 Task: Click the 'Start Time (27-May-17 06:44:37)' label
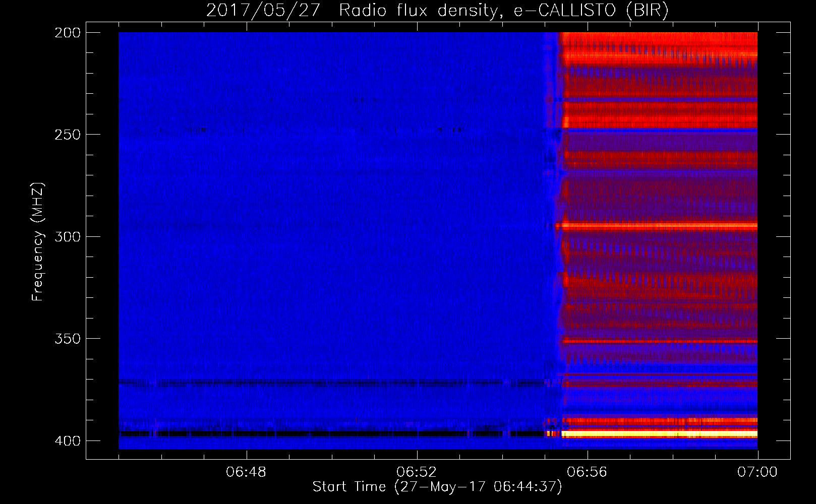[x=437, y=487]
